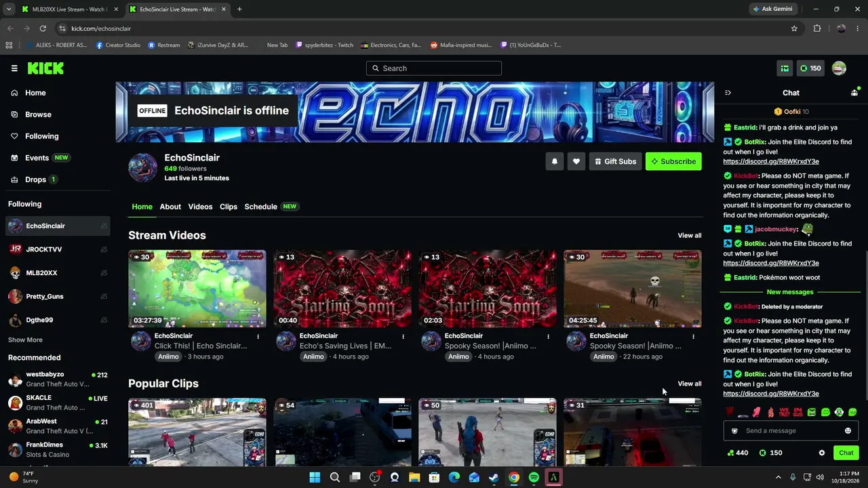Open emoji picker in chat message box
Viewport: 868px width, 488px height.
(848, 431)
